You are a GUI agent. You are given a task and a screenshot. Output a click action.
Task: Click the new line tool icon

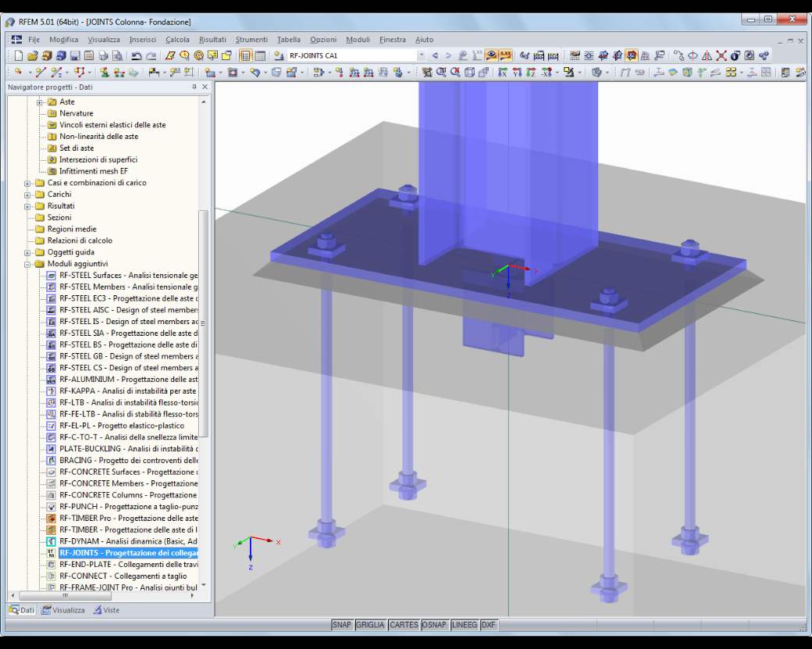click(41, 72)
